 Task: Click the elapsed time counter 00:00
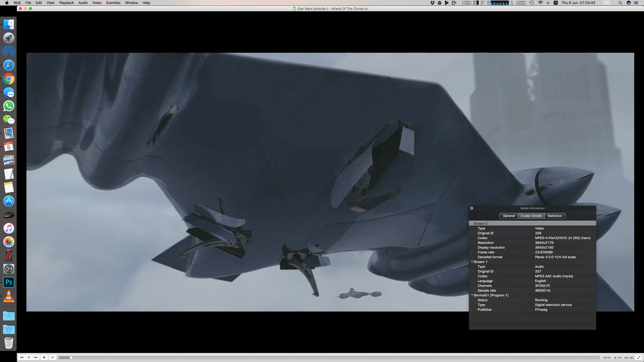[607, 357]
